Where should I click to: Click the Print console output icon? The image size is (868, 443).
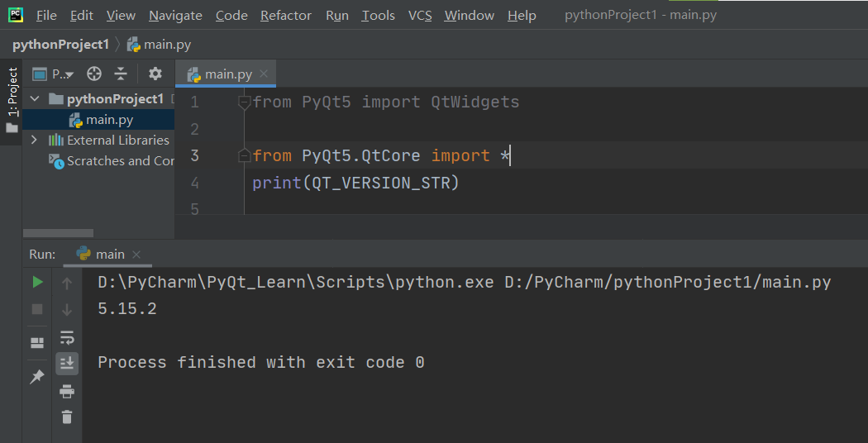pyautogui.click(x=67, y=391)
